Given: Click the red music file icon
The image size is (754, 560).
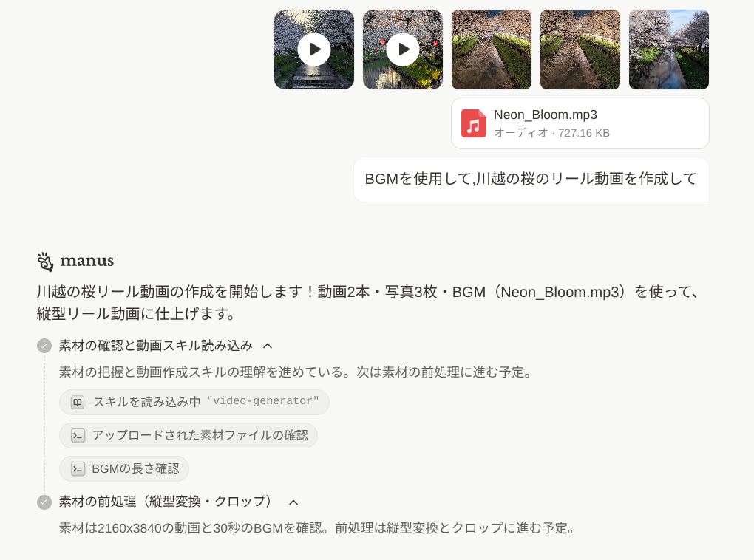Looking at the screenshot, I should tap(474, 123).
